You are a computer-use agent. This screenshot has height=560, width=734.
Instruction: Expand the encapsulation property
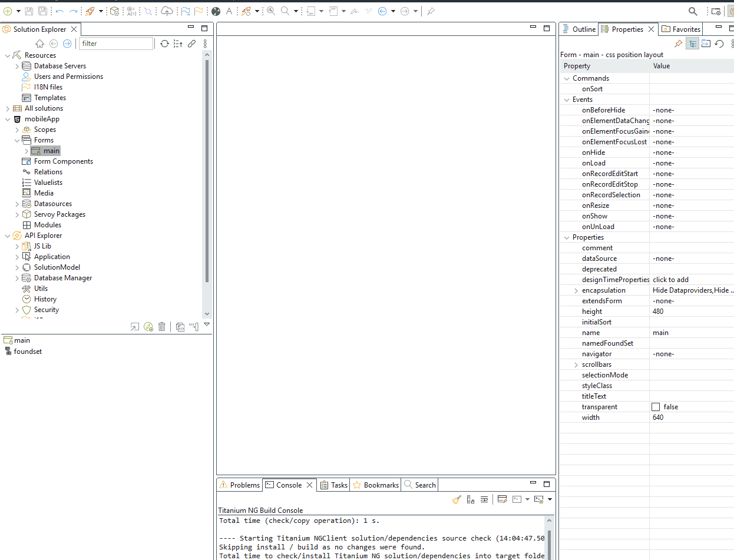click(576, 290)
